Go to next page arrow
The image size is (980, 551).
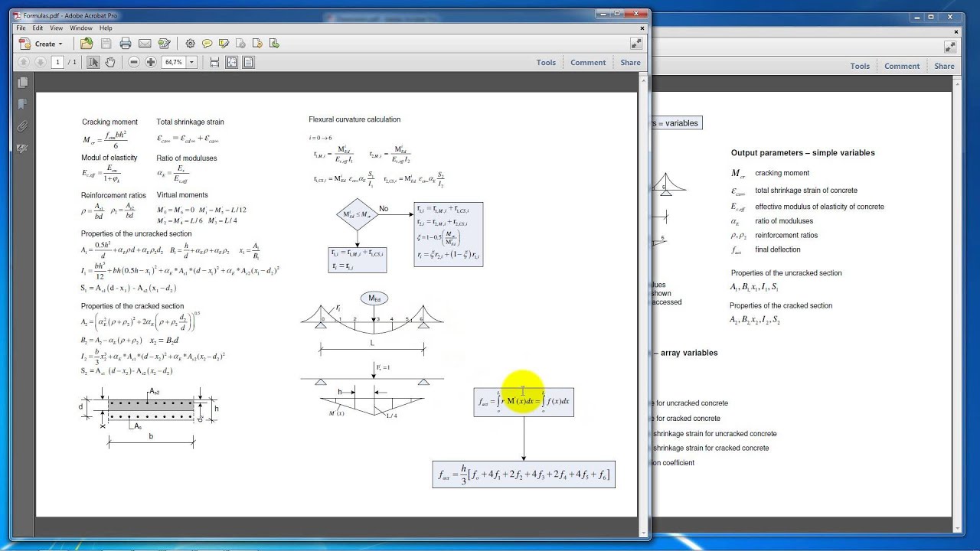click(40, 62)
